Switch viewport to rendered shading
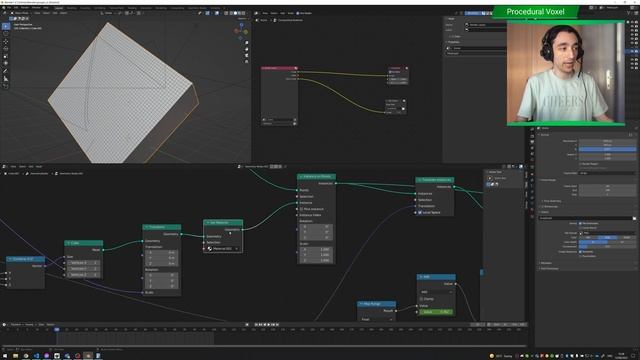 243,13
